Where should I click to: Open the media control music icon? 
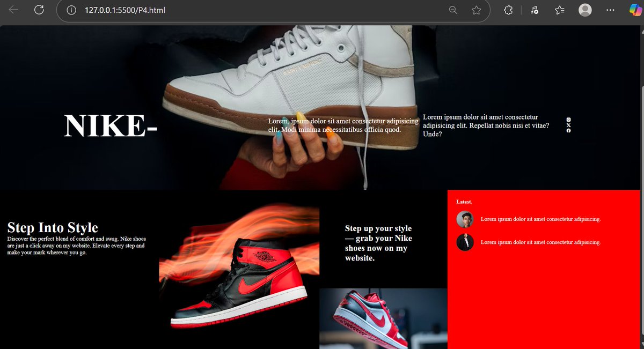(534, 10)
